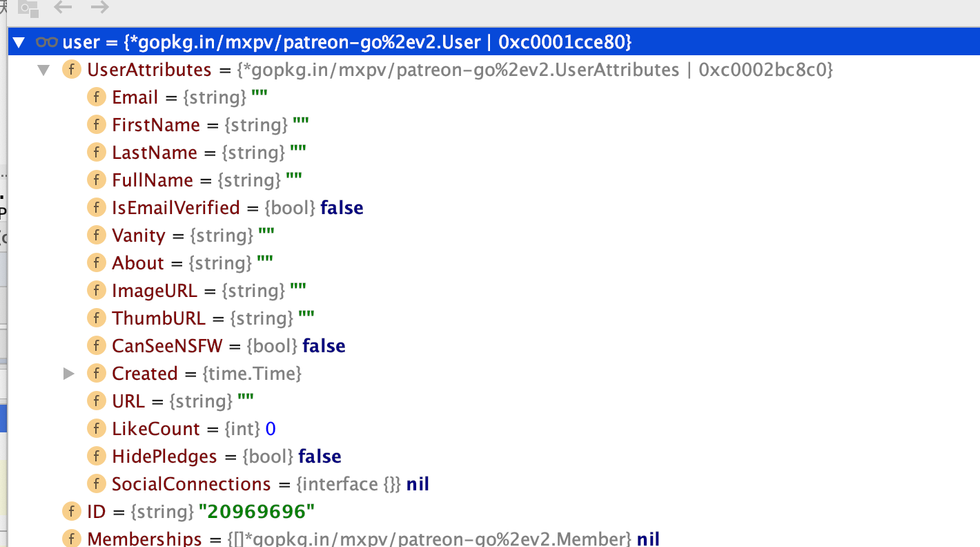Click the watch glasses icon beside user
980x547 pixels.
coord(46,42)
